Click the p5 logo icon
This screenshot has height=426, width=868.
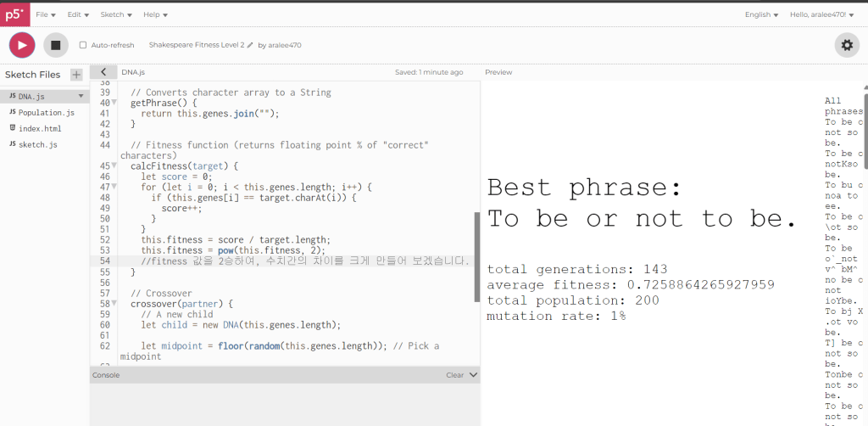pos(14,14)
